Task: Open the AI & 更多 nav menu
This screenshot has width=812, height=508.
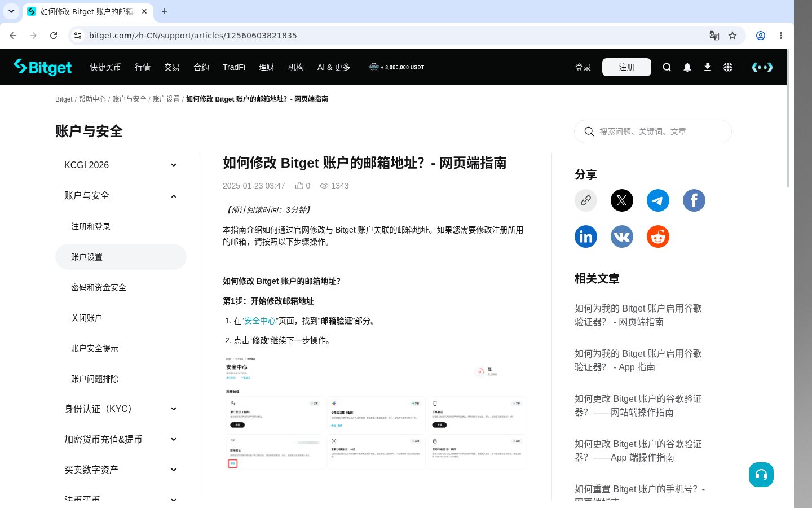Action: click(334, 67)
